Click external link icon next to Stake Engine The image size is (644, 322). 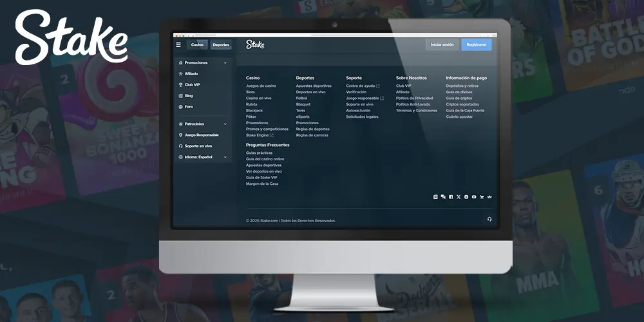pyautogui.click(x=272, y=135)
